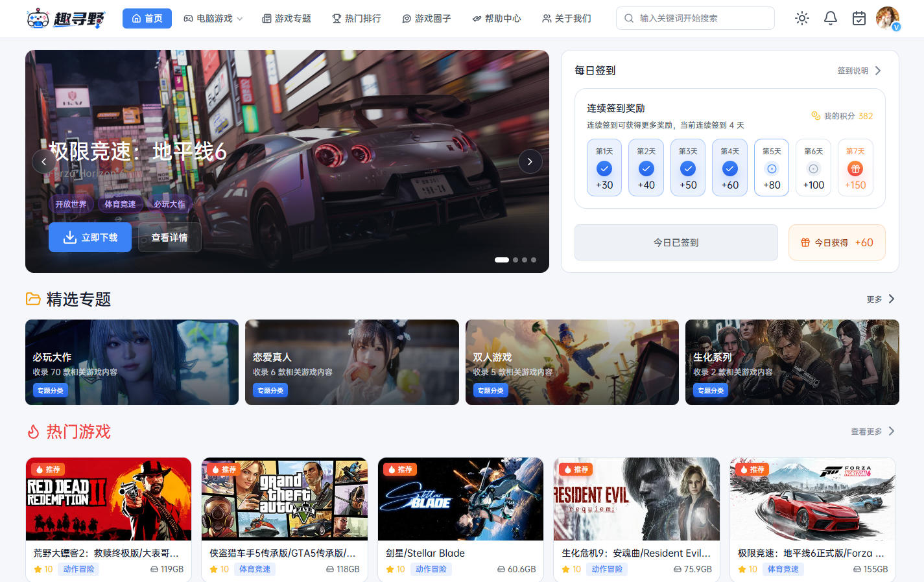The height and width of the screenshot is (582, 924).
Task: Click the 荒野大镖客2 game title
Action: click(x=106, y=553)
